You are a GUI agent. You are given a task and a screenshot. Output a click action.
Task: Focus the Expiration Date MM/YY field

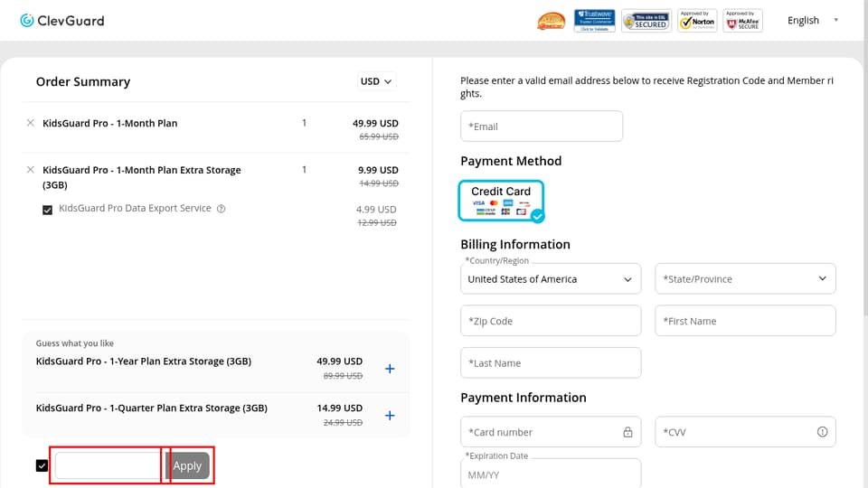[x=551, y=474]
